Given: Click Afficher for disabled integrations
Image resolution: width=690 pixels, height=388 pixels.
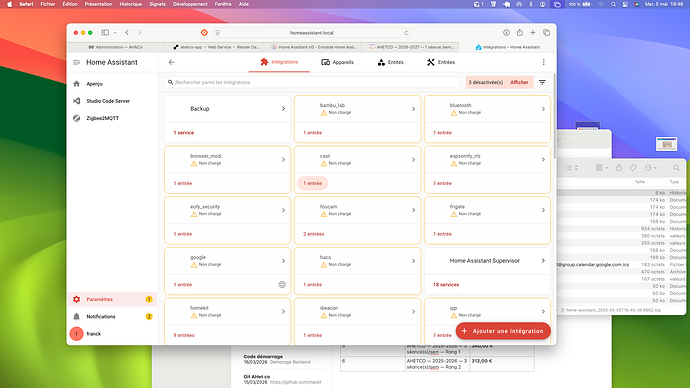Looking at the screenshot, I should tap(519, 82).
